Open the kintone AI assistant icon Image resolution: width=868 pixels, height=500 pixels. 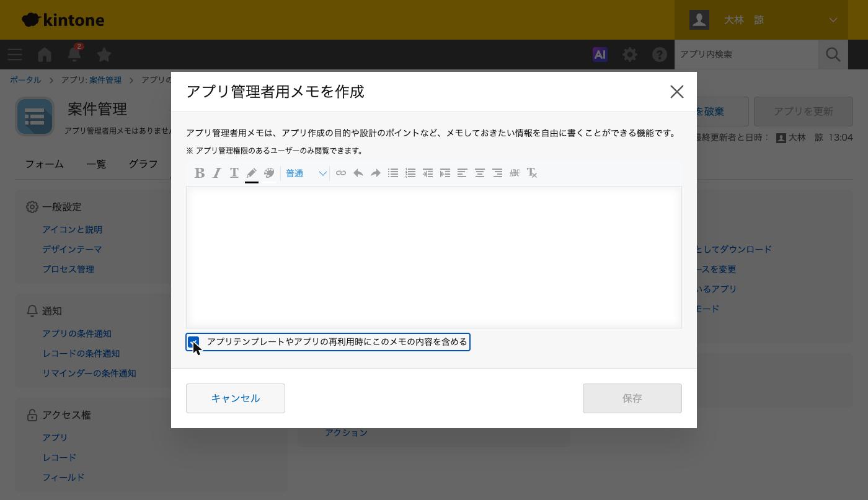point(600,55)
